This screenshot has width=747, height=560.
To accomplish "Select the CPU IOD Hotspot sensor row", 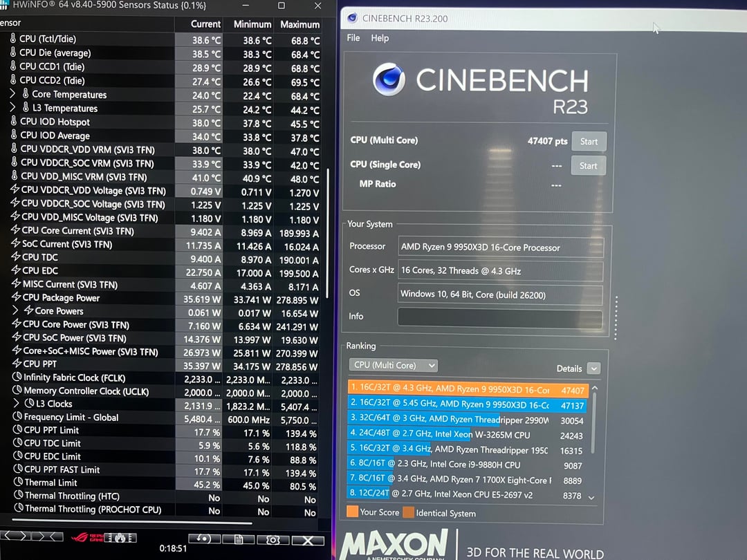I will click(165, 122).
